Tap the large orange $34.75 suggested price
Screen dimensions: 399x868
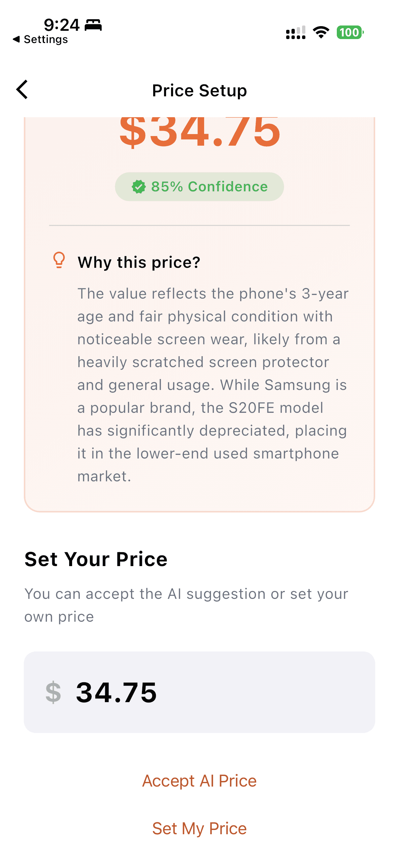tap(200, 132)
